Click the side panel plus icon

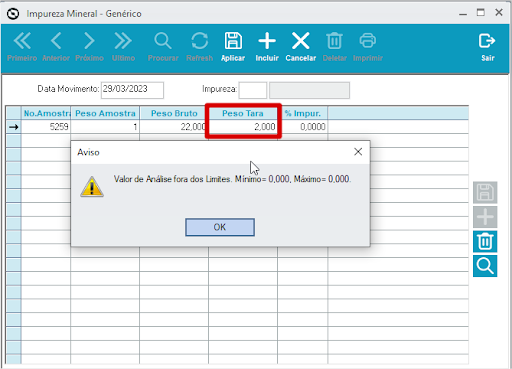coord(485,217)
